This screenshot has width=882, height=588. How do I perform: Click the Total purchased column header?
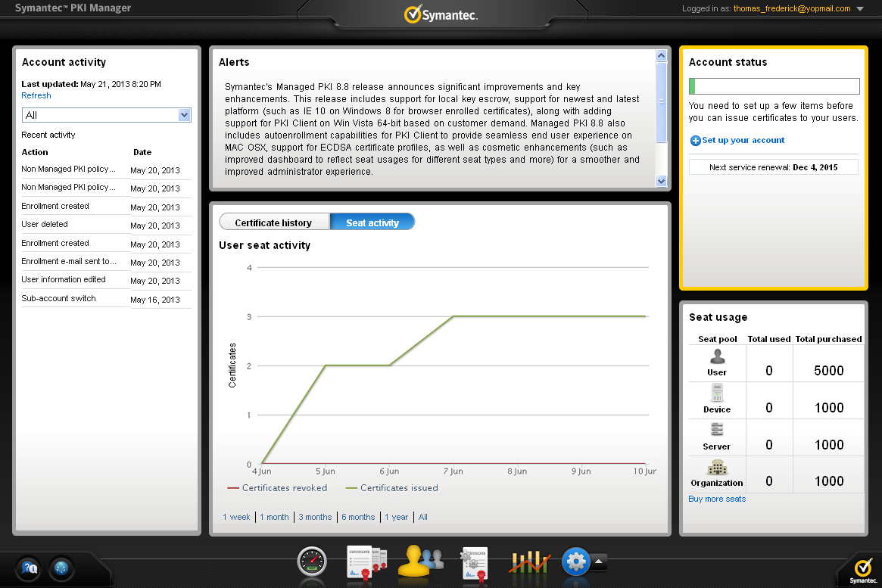(828, 339)
